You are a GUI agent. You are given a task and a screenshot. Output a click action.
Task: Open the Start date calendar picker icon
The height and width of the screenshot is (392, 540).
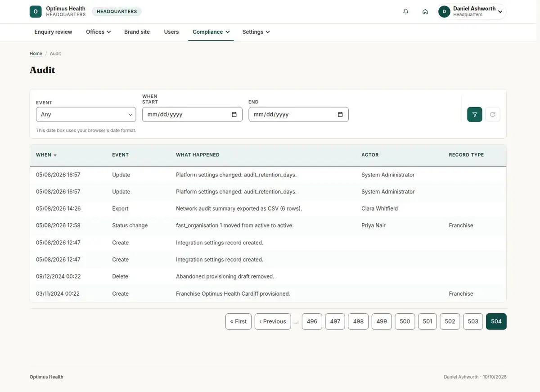tap(234, 114)
